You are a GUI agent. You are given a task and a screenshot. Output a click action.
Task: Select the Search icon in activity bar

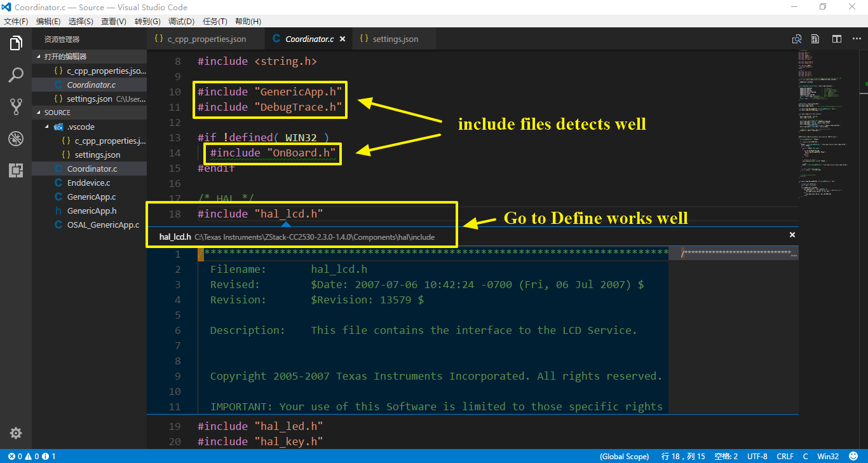coord(15,75)
